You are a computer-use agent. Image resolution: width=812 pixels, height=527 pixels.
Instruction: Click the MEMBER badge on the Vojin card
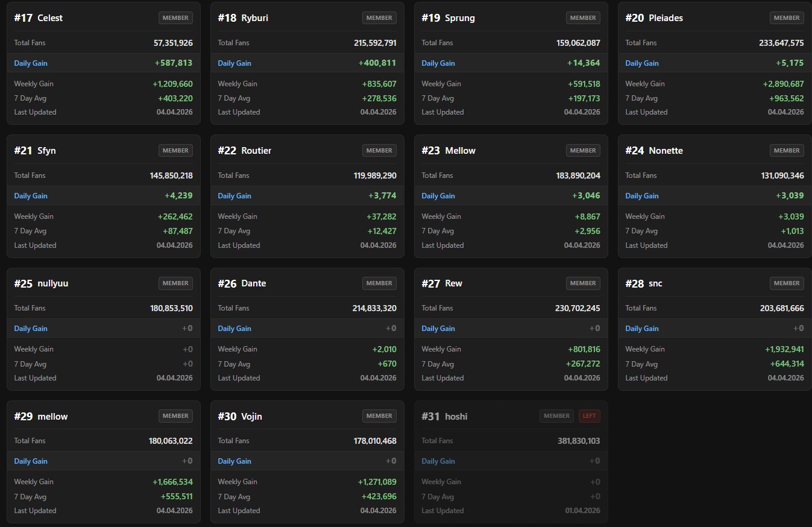point(379,415)
